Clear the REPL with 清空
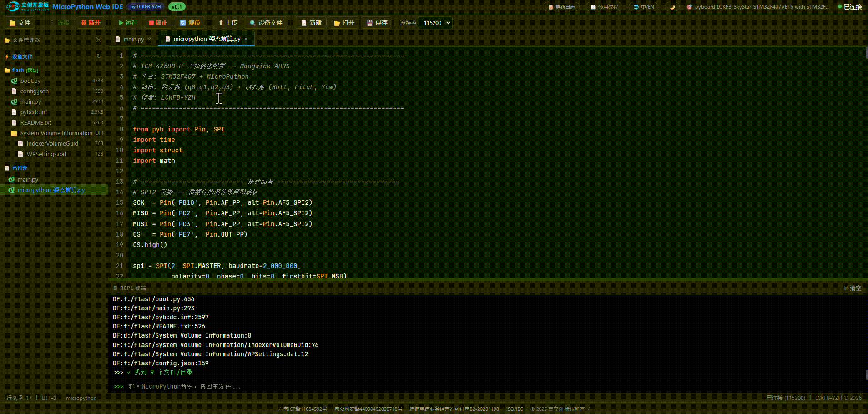 point(853,288)
